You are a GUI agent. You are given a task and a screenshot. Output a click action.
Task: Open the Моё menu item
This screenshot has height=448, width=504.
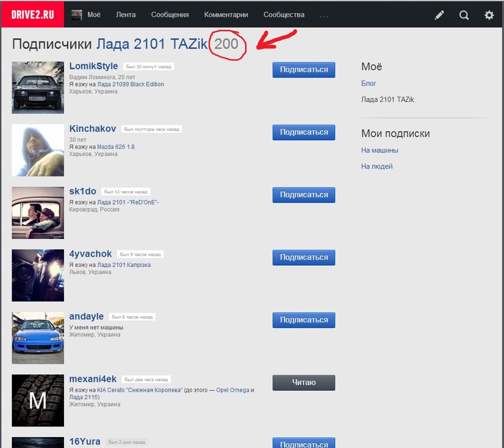94,15
